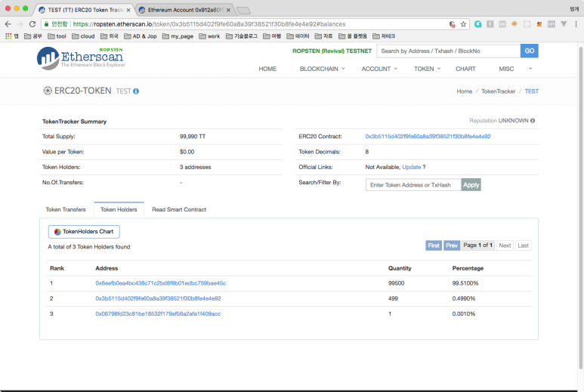Open a new browser tab
This screenshot has width=584, height=392.
point(243,11)
